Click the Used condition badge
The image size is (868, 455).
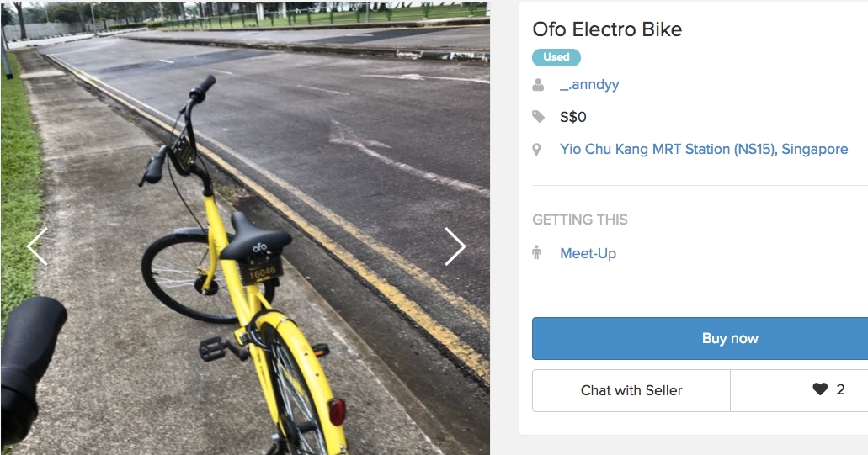tap(556, 57)
